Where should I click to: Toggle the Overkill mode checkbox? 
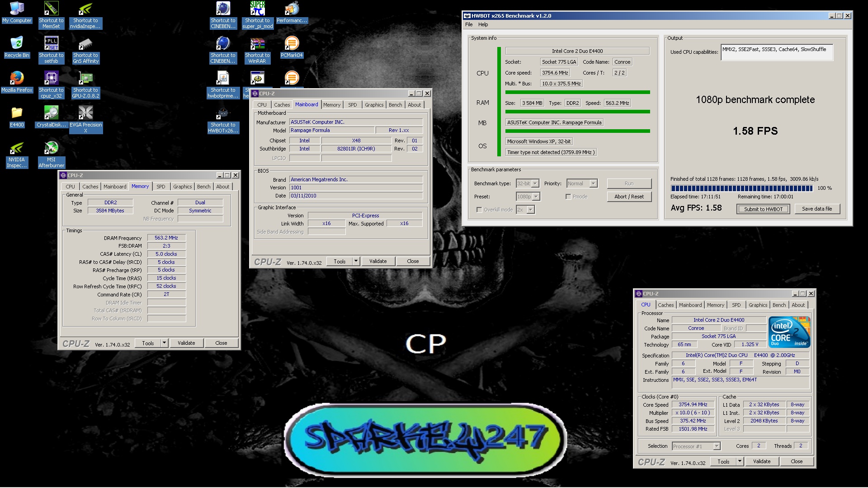479,210
